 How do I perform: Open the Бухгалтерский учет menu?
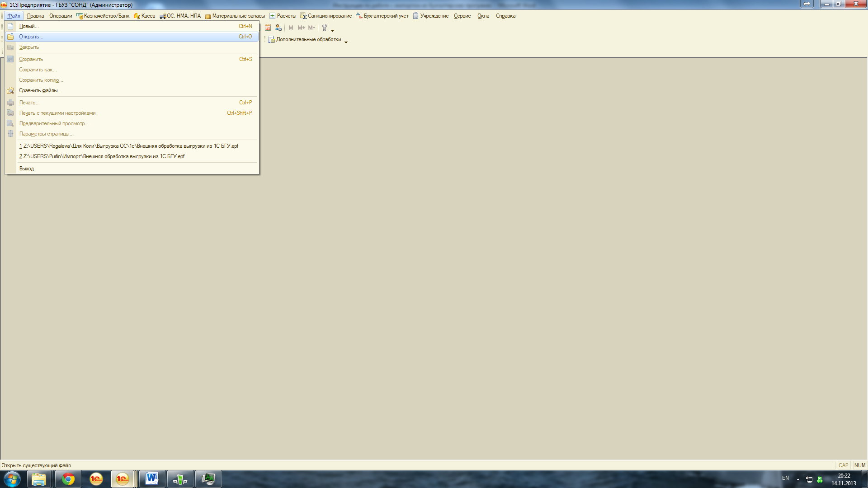386,16
